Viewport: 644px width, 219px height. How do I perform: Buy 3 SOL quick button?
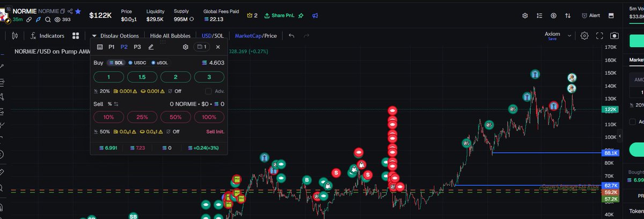pyautogui.click(x=209, y=77)
